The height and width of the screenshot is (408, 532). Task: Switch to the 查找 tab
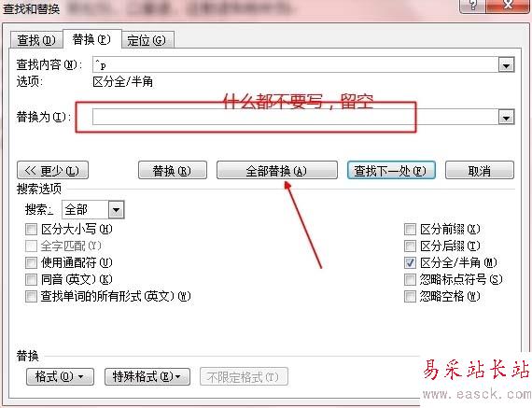[x=36, y=40]
